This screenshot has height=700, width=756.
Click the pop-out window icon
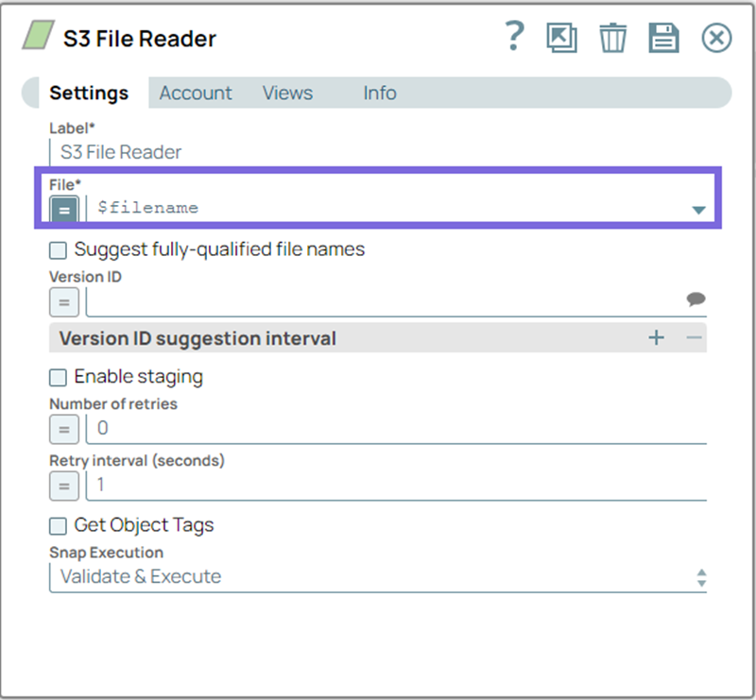561,38
